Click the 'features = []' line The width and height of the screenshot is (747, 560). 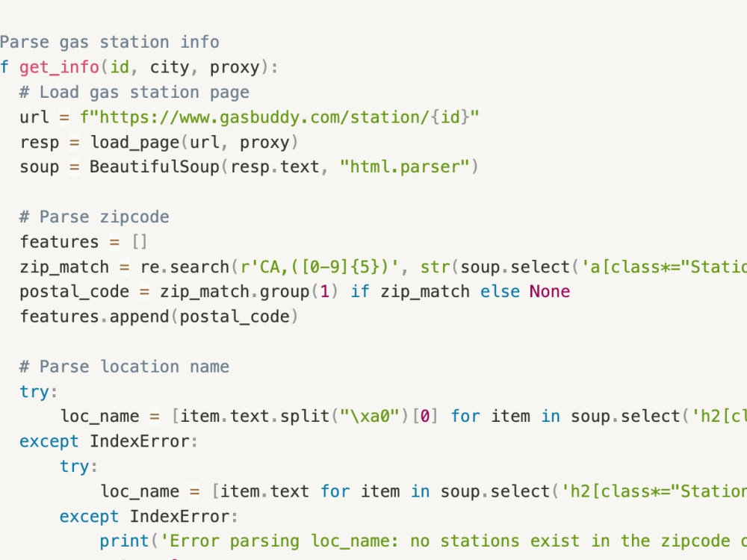(x=84, y=242)
